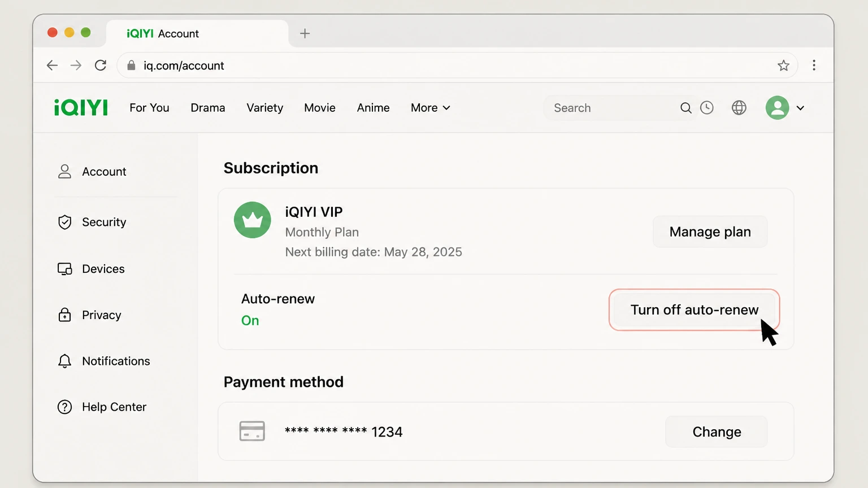
Task: Maximize the window with the green button
Action: pyautogui.click(x=86, y=33)
